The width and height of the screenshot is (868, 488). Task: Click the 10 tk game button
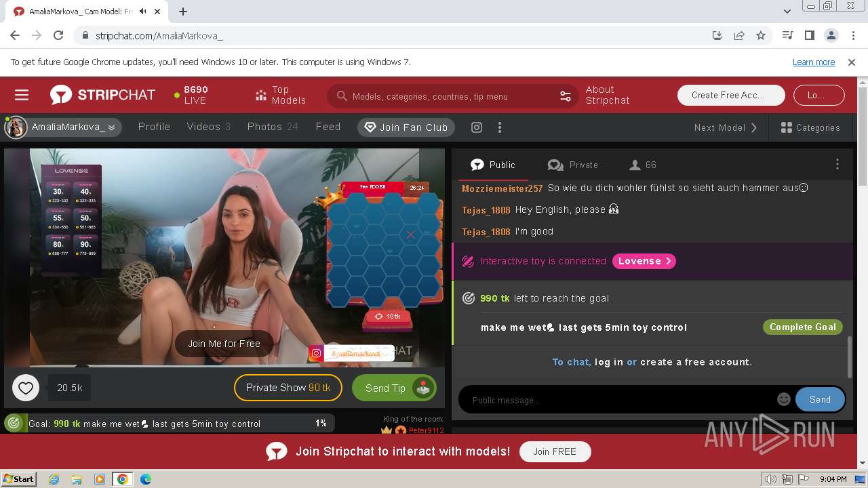click(x=388, y=317)
